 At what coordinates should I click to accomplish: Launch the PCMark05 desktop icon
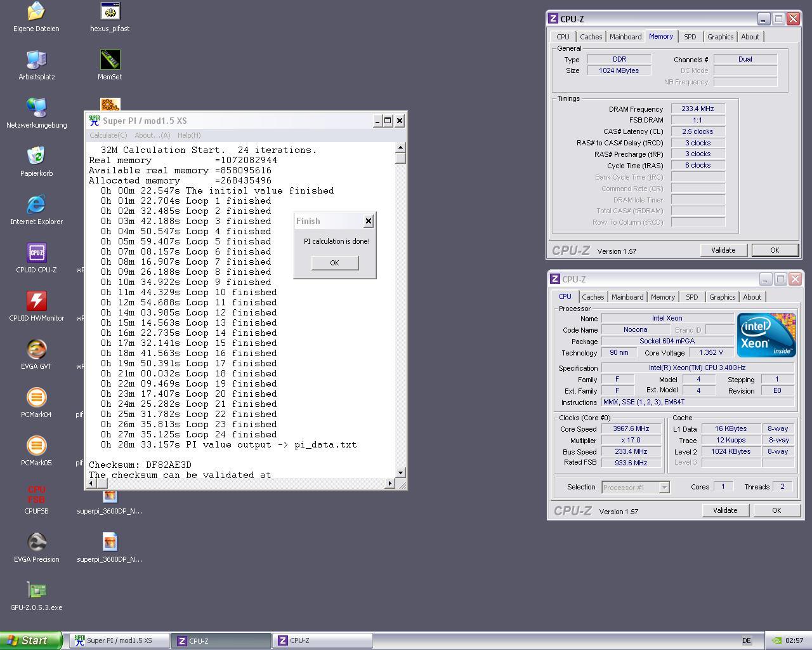pyautogui.click(x=36, y=446)
